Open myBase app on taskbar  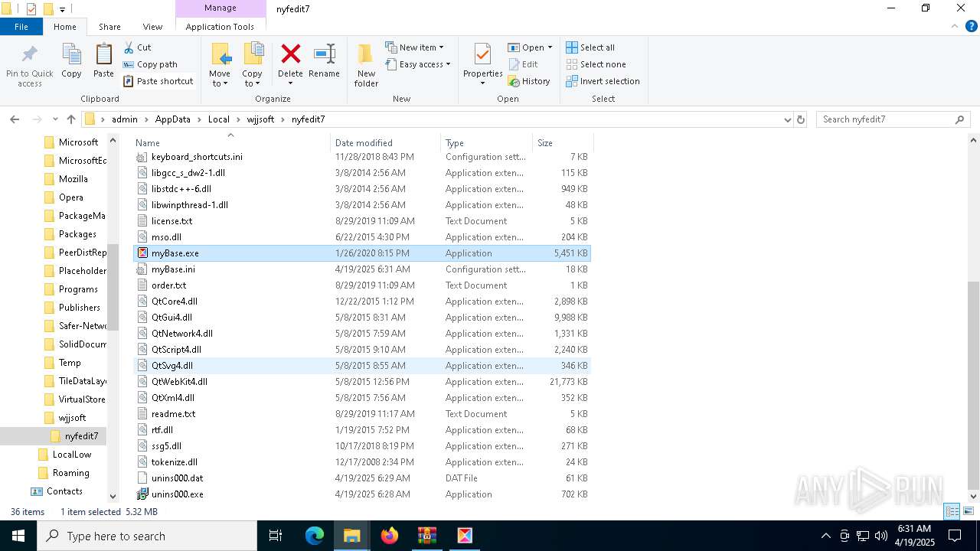465,536
